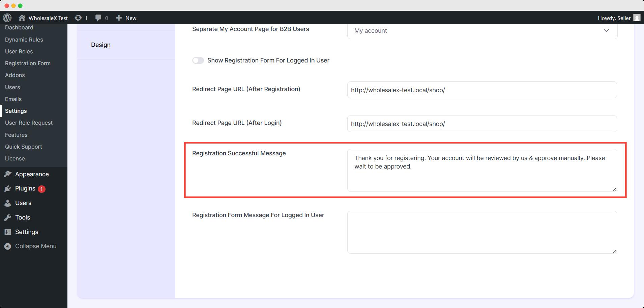644x308 pixels.
Task: Open the My account page dropdown
Action: point(482,31)
